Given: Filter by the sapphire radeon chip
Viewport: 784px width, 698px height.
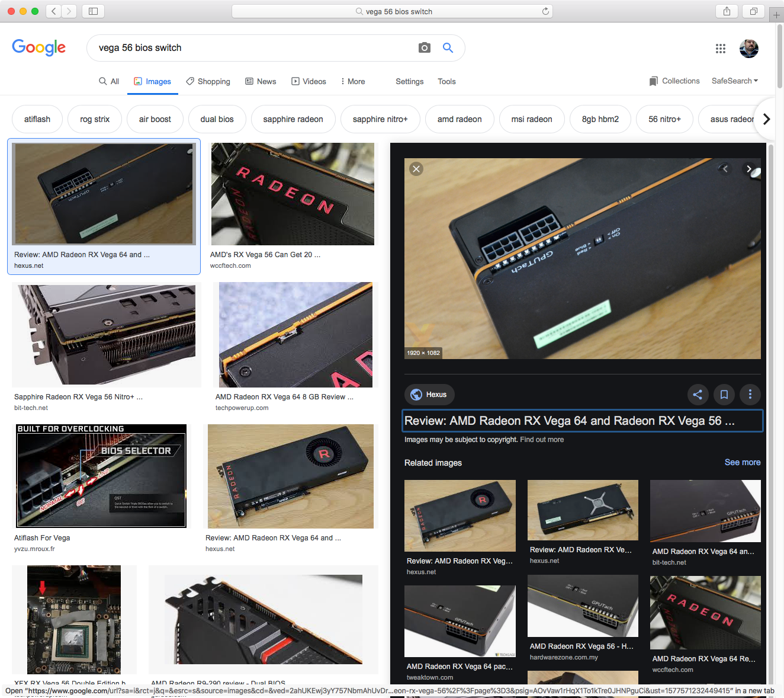Looking at the screenshot, I should coord(293,119).
